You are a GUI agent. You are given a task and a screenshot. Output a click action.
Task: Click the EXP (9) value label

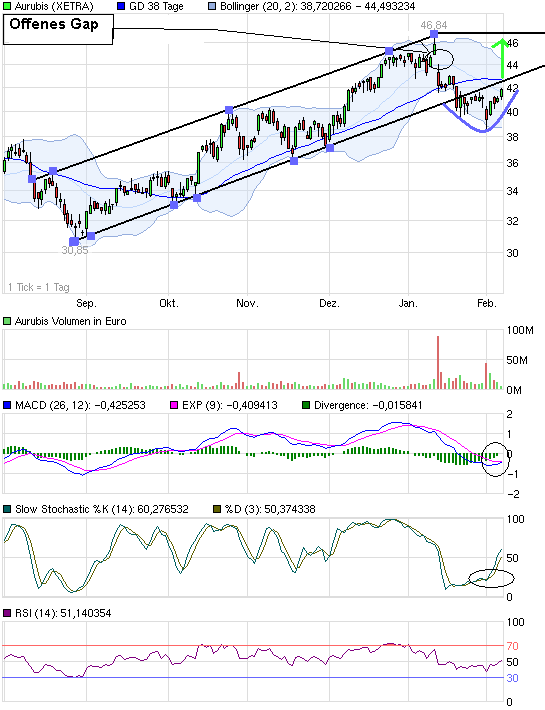pyautogui.click(x=229, y=405)
